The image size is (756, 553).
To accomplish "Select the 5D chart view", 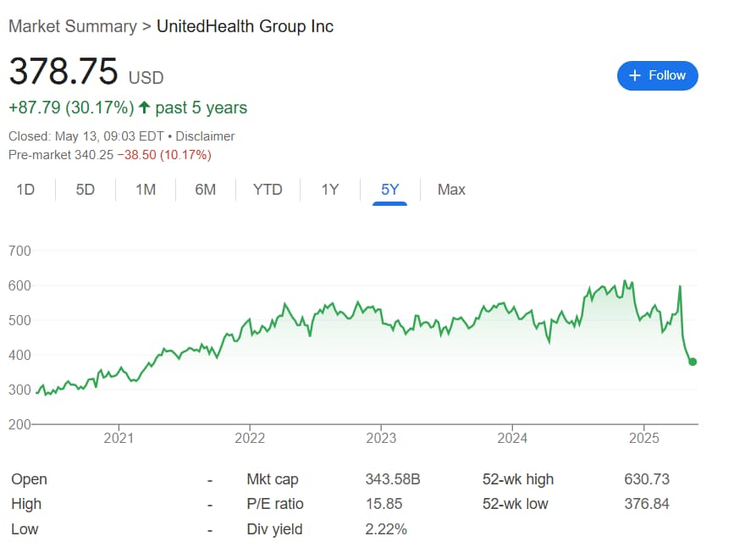I will coord(85,190).
